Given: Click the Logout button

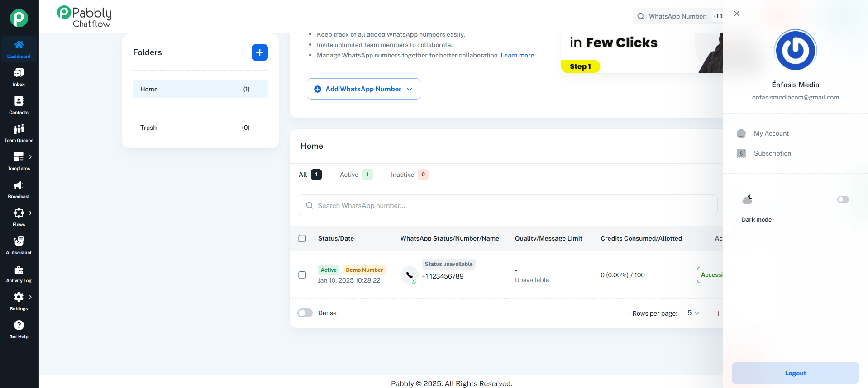Looking at the screenshot, I should (795, 373).
